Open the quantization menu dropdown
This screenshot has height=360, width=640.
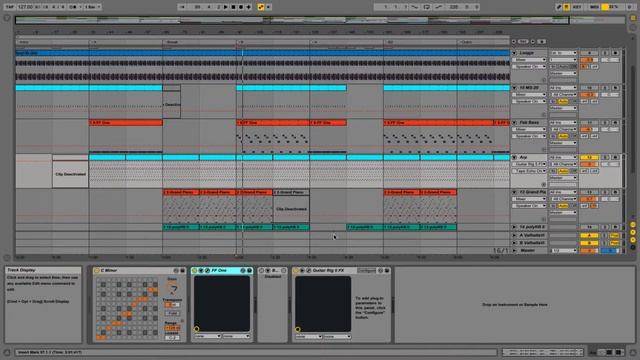pos(93,7)
